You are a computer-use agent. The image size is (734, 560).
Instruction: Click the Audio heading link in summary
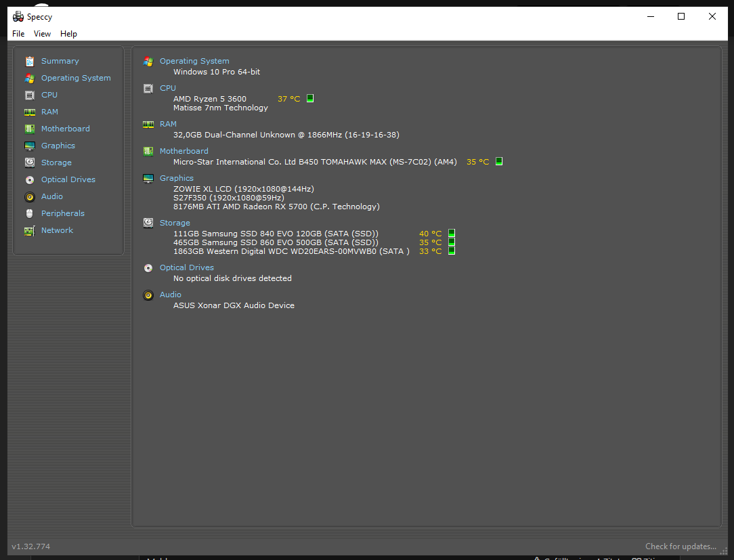click(x=171, y=295)
